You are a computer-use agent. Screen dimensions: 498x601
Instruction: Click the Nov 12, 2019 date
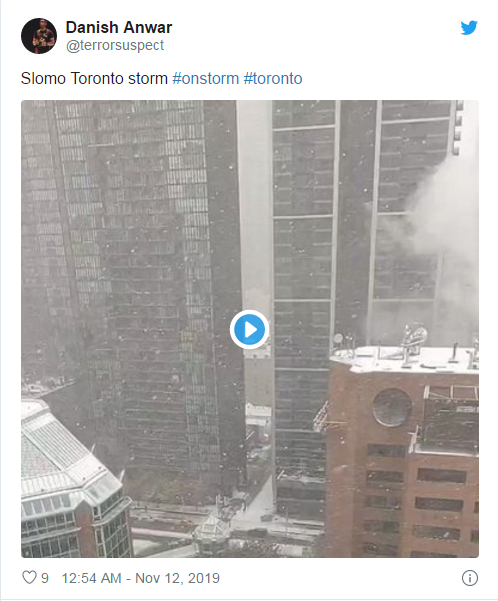pos(178,578)
